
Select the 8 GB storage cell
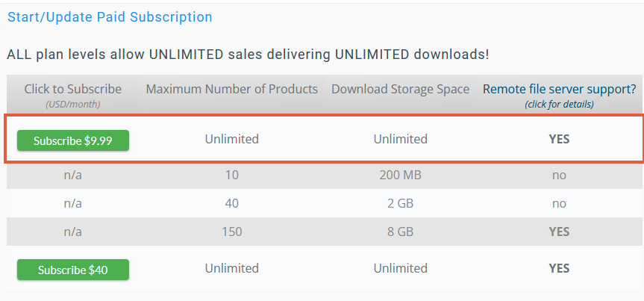[x=400, y=232]
